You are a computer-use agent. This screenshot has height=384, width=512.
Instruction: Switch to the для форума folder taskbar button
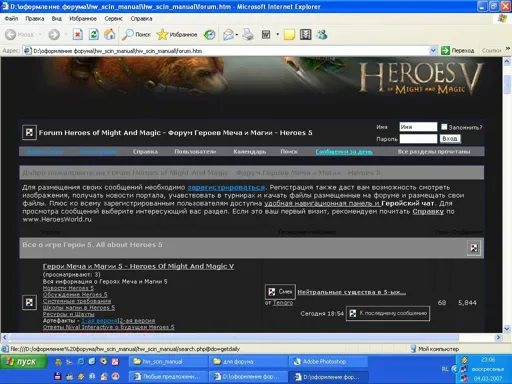point(248,362)
